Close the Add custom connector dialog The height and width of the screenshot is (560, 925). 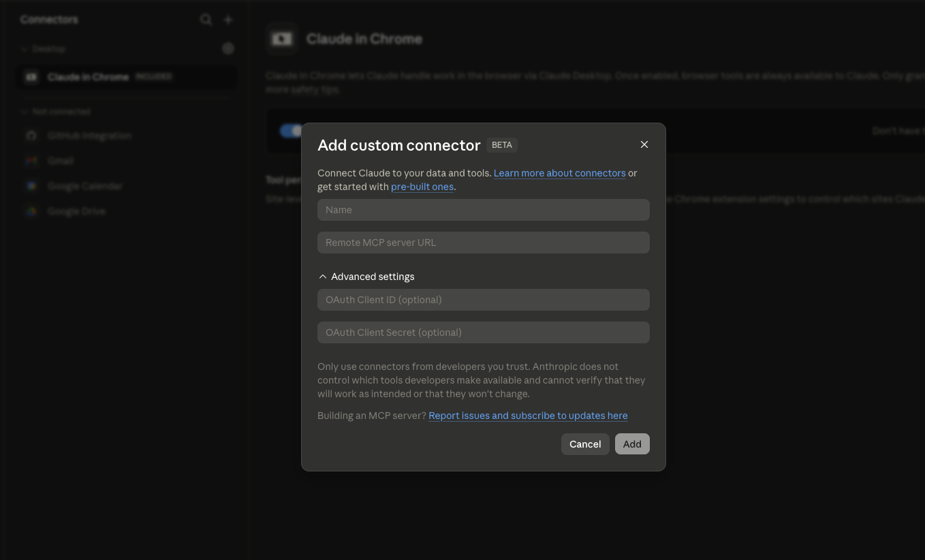(644, 144)
